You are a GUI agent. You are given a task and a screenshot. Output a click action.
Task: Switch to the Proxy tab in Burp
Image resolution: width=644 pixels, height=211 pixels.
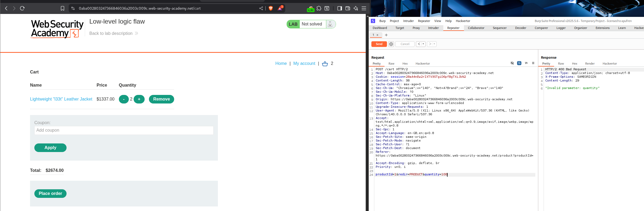[416, 28]
